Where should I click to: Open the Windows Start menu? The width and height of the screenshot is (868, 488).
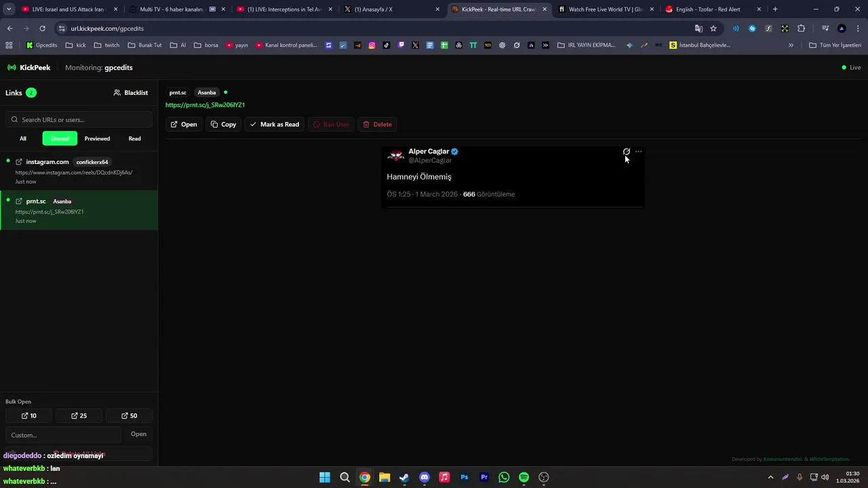pyautogui.click(x=325, y=477)
